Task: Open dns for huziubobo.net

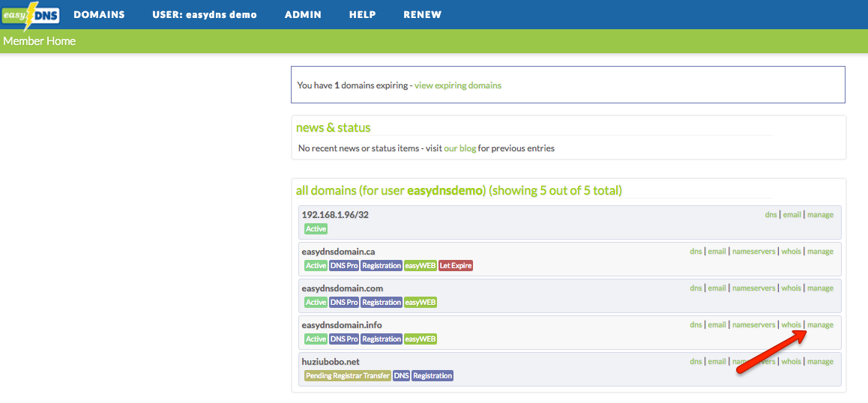Action: 696,362
